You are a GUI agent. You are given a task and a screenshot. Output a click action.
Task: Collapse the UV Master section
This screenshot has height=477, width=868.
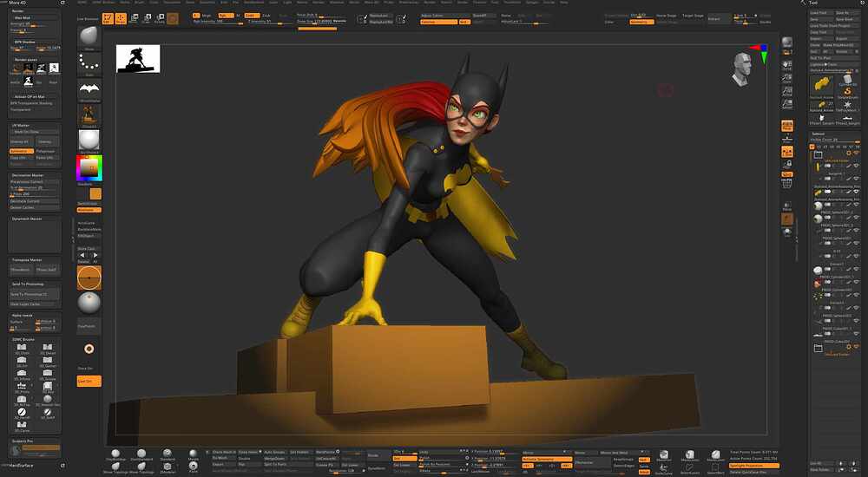pos(21,126)
